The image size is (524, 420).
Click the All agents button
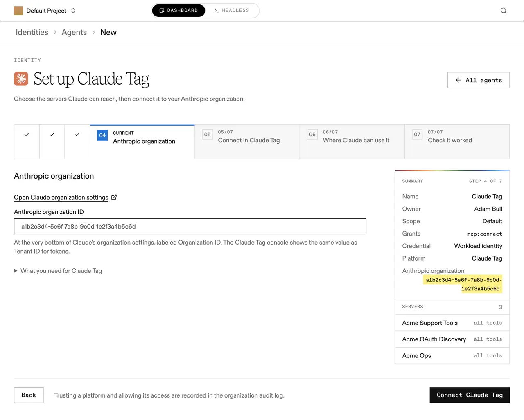[479, 80]
